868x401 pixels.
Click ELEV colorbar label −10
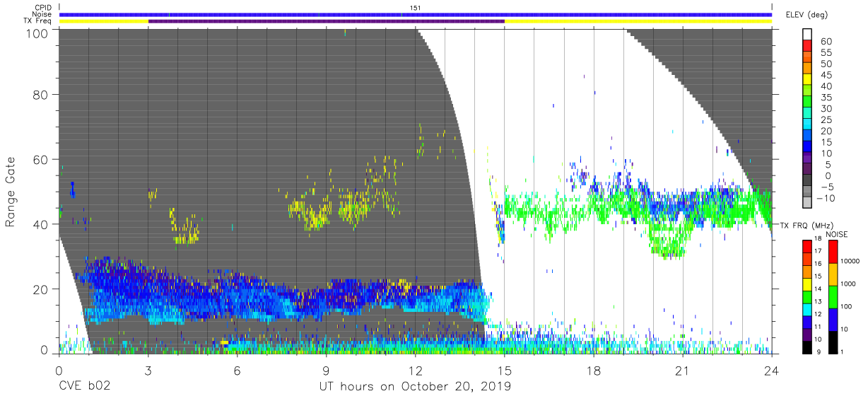pyautogui.click(x=826, y=198)
